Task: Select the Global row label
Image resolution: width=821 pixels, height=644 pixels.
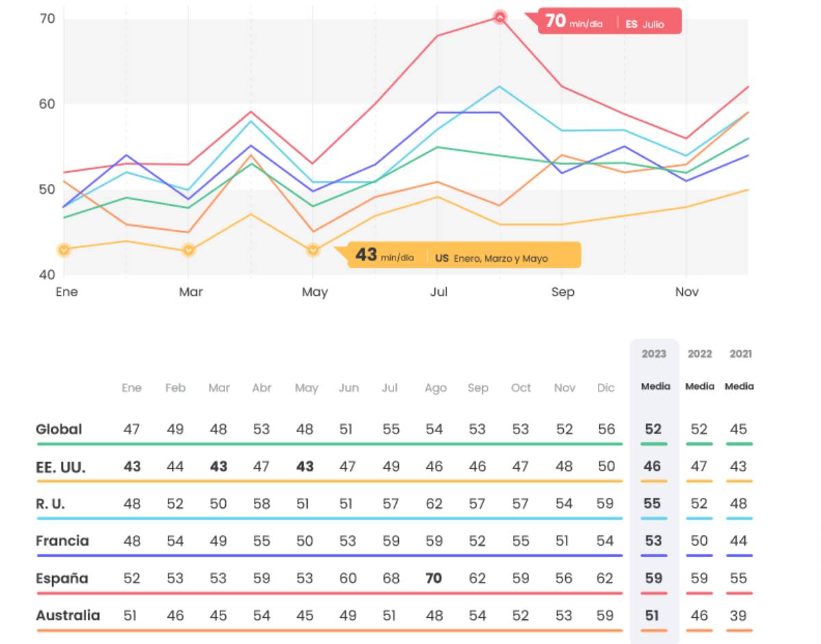Action: click(x=59, y=429)
